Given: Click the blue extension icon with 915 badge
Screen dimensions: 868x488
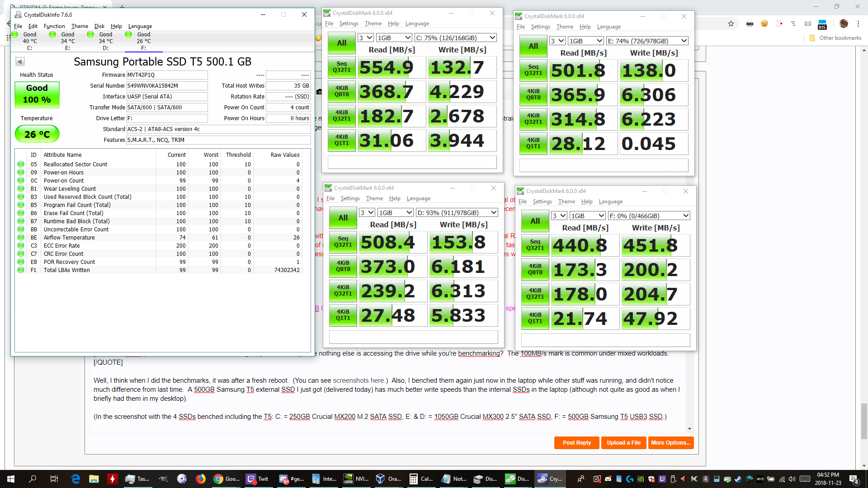Looking at the screenshot, I should [x=822, y=24].
